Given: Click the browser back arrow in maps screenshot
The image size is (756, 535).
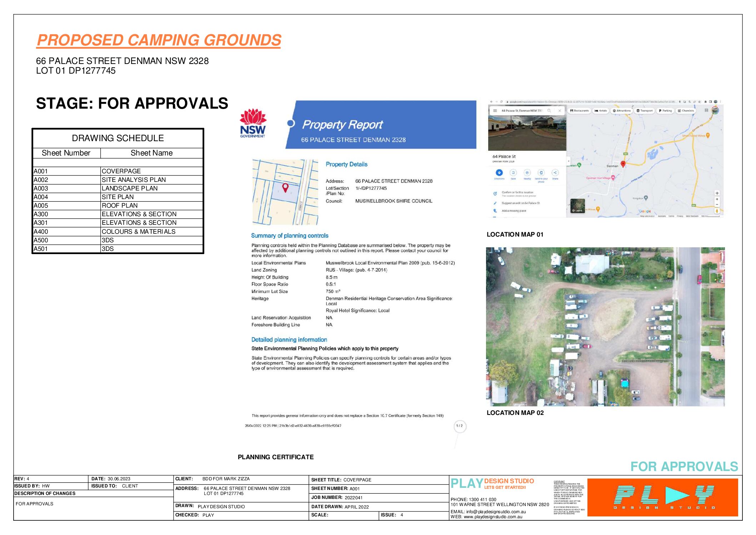Looking at the screenshot, I should [x=491, y=102].
